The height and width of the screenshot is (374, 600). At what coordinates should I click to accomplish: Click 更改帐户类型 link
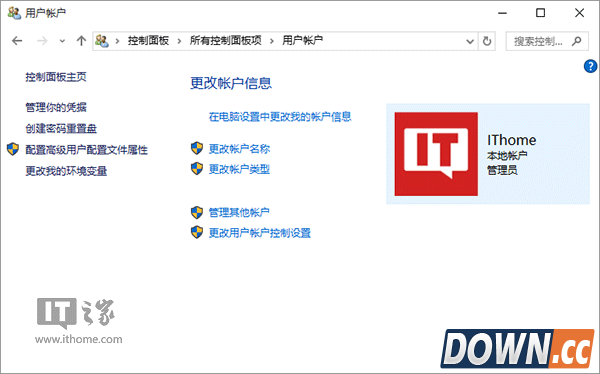click(x=239, y=169)
